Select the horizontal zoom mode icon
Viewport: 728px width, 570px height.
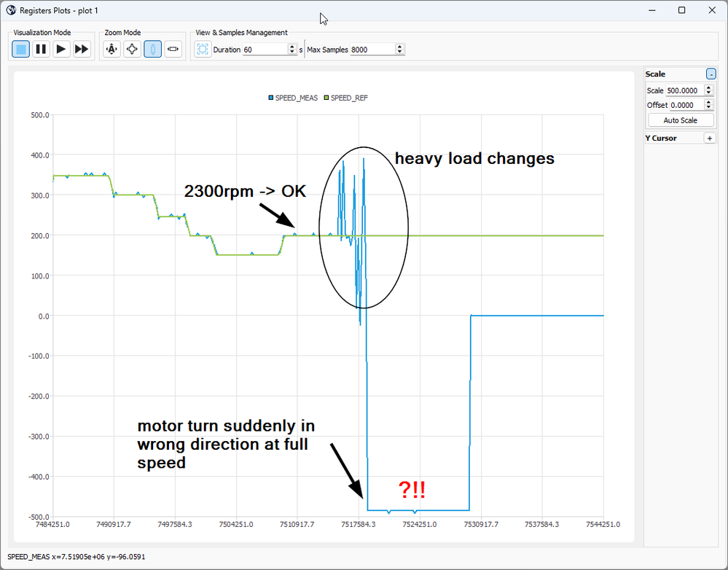173,50
